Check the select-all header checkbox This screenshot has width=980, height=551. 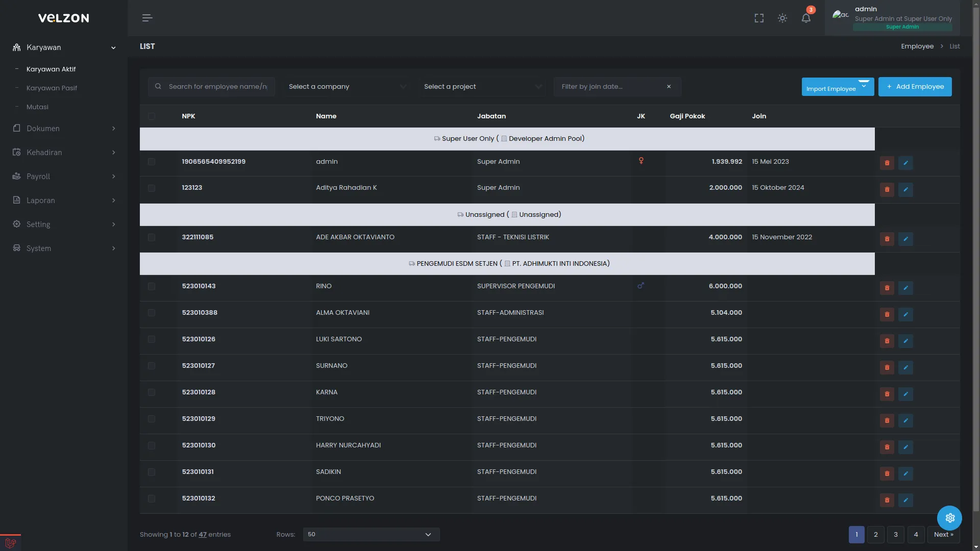[x=152, y=116]
